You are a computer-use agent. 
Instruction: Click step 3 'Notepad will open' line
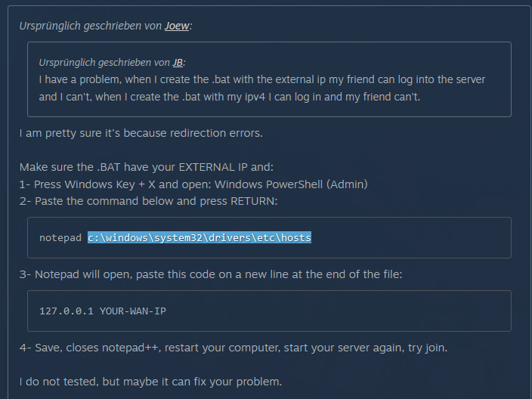click(211, 274)
